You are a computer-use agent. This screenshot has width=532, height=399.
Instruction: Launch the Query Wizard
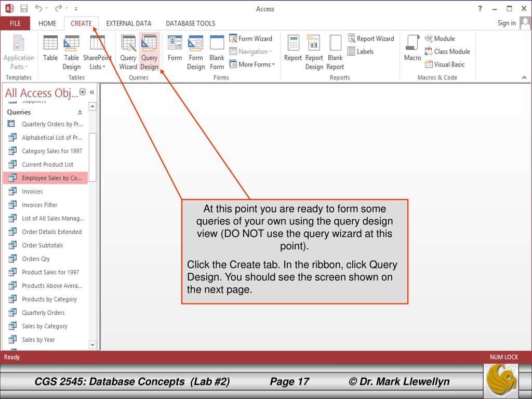(x=128, y=52)
